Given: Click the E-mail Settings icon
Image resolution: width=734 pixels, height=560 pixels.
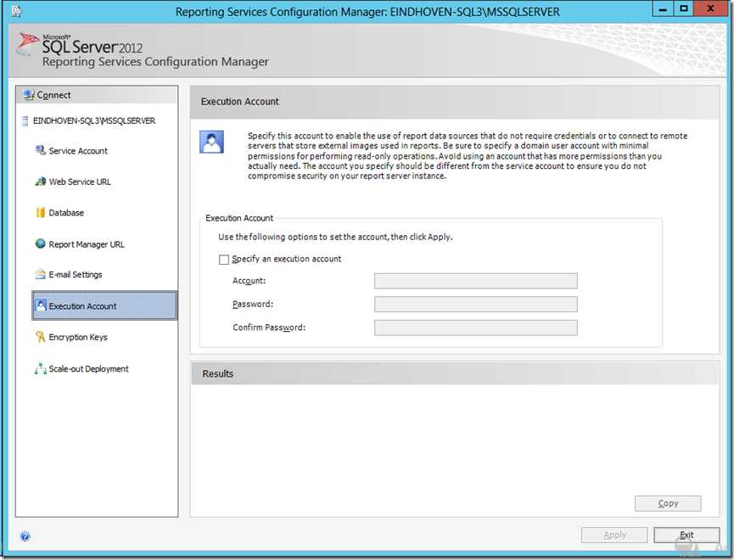Looking at the screenshot, I should 40,274.
